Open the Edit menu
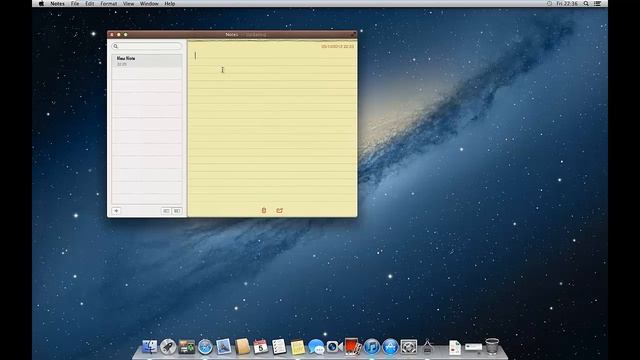The height and width of the screenshot is (360, 640). tap(90, 3)
